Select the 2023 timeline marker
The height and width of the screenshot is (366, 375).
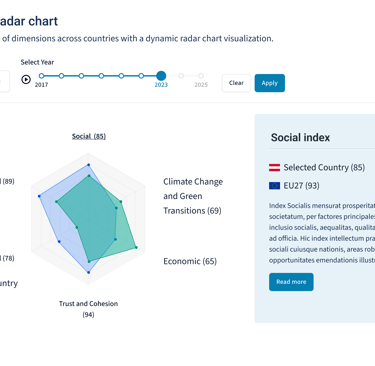coord(161,76)
